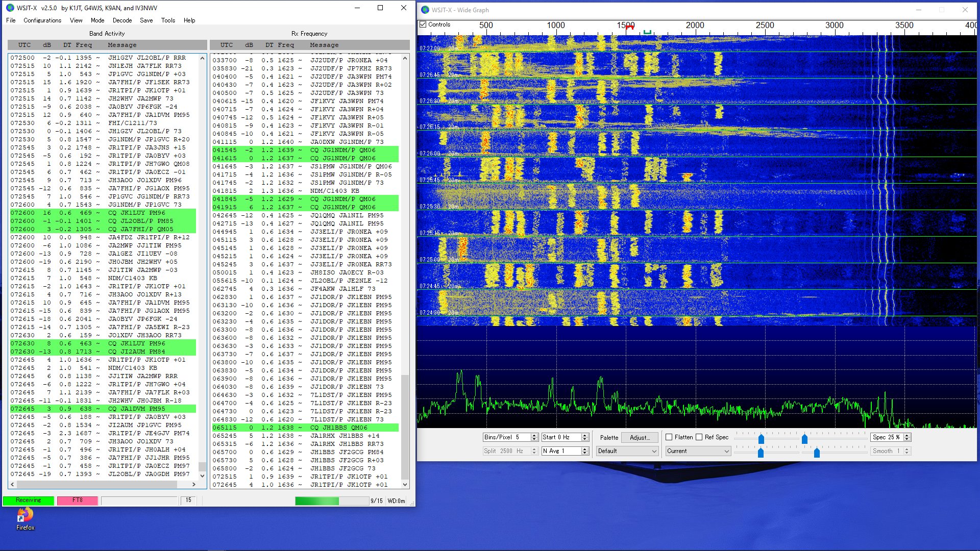The image size is (980, 551).
Task: Select the 041815 NDM/C1403 KB row in Rx Frequency
Action: tap(305, 191)
